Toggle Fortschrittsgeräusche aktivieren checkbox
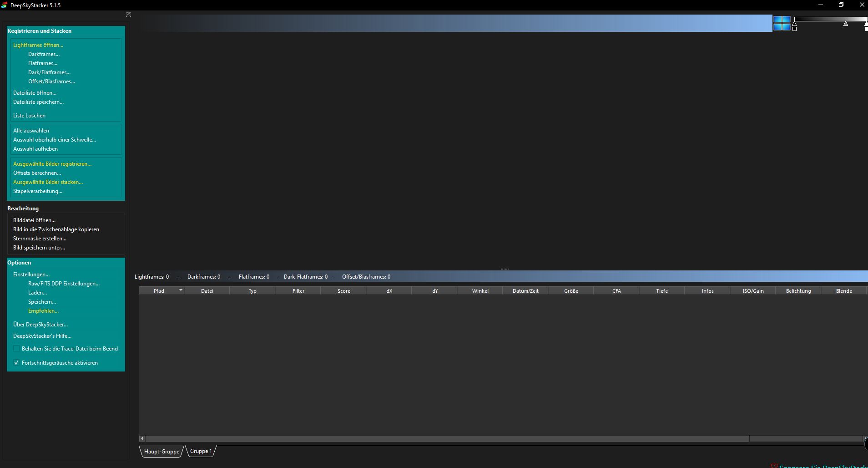 pyautogui.click(x=16, y=363)
